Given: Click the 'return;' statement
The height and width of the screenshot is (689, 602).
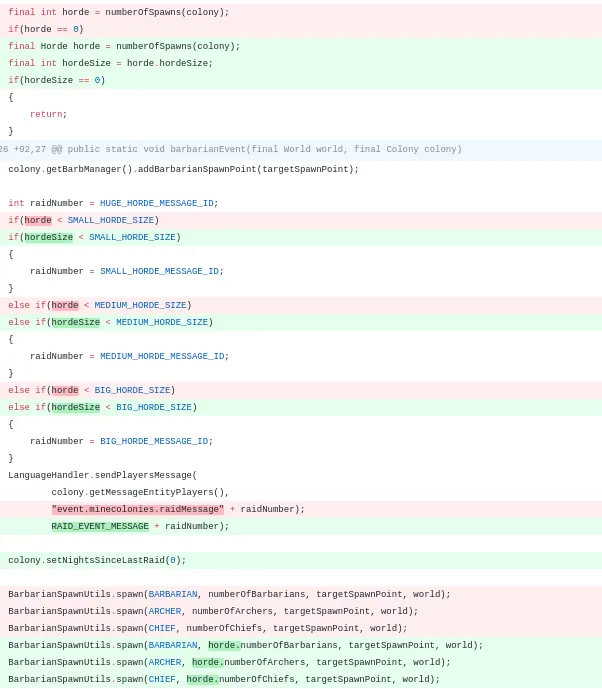Looking at the screenshot, I should coord(48,114).
